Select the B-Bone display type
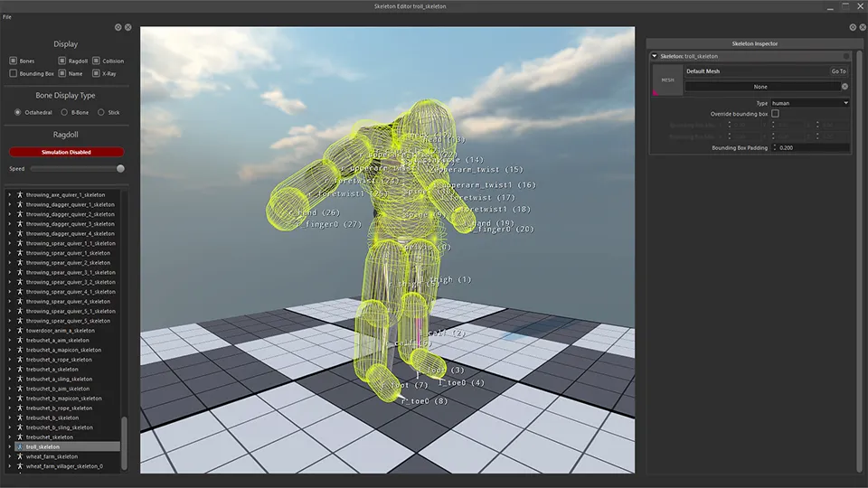The image size is (868, 488). pyautogui.click(x=64, y=112)
